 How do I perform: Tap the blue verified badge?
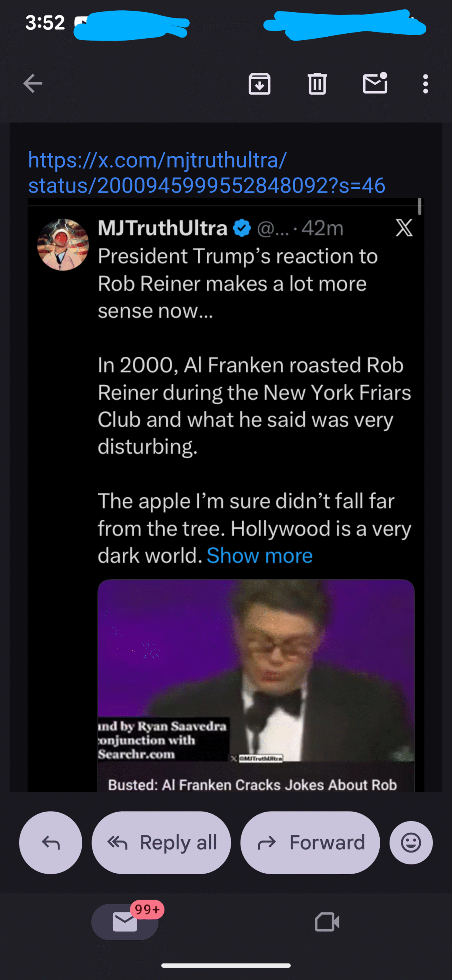pos(242,228)
